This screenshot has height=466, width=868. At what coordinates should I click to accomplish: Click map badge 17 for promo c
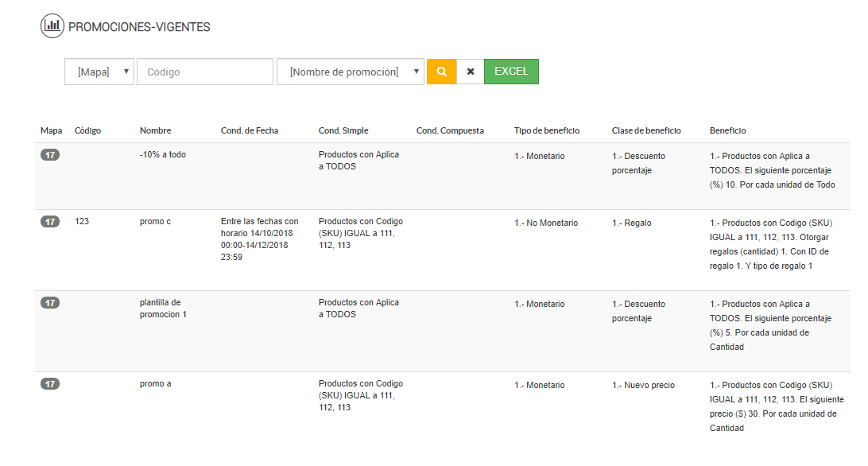coord(50,222)
